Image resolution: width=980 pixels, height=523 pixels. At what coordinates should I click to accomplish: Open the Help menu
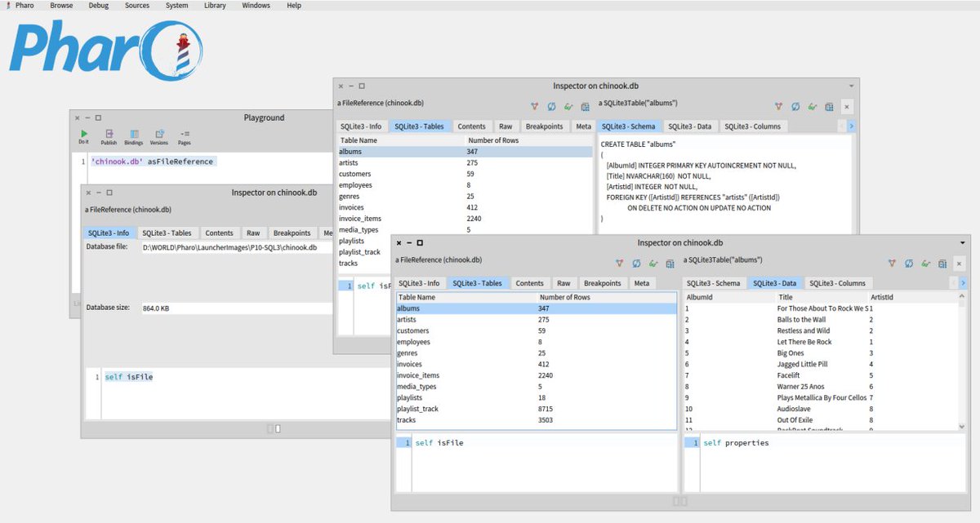[x=294, y=6]
